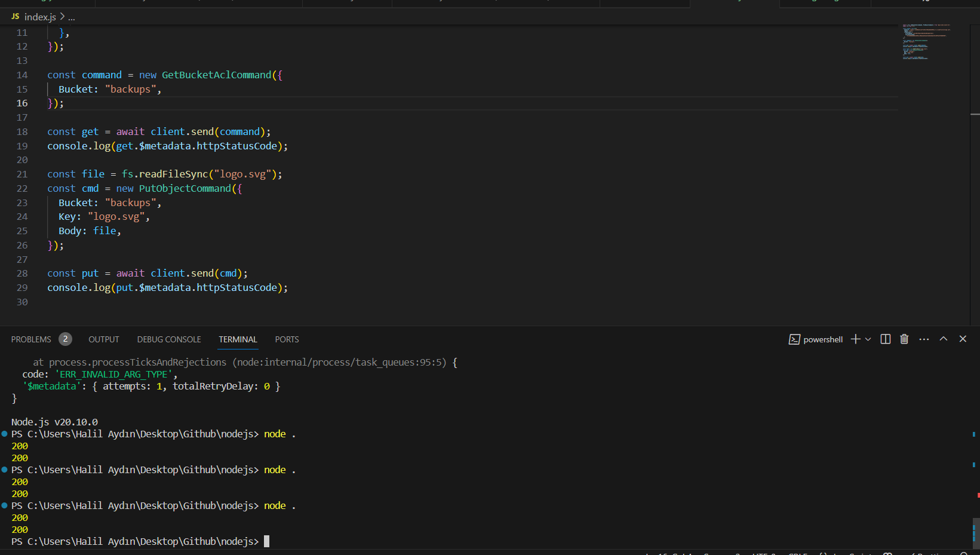The image size is (980, 555).
Task: Click the JavaScript icon on the index.js tab
Action: [x=15, y=16]
